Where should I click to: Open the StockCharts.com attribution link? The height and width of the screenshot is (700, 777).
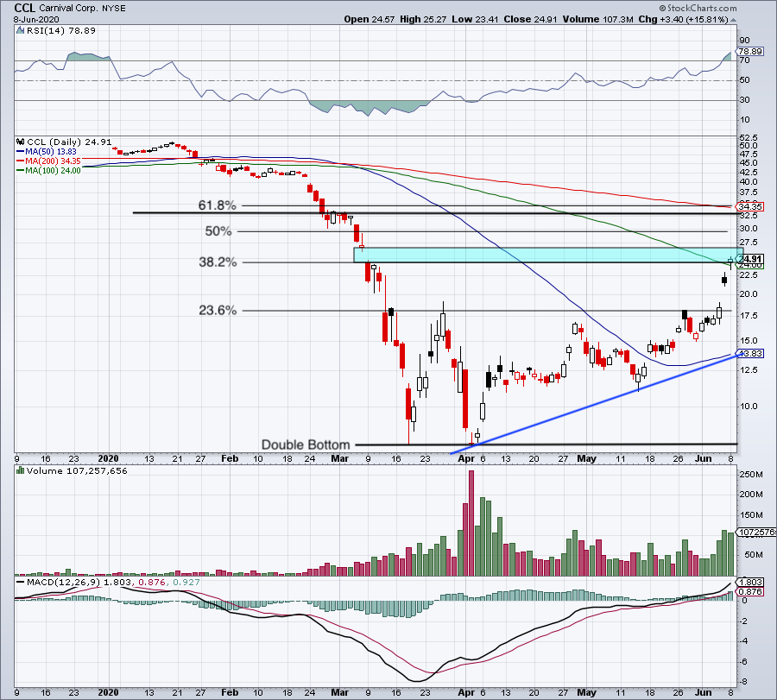[702, 8]
